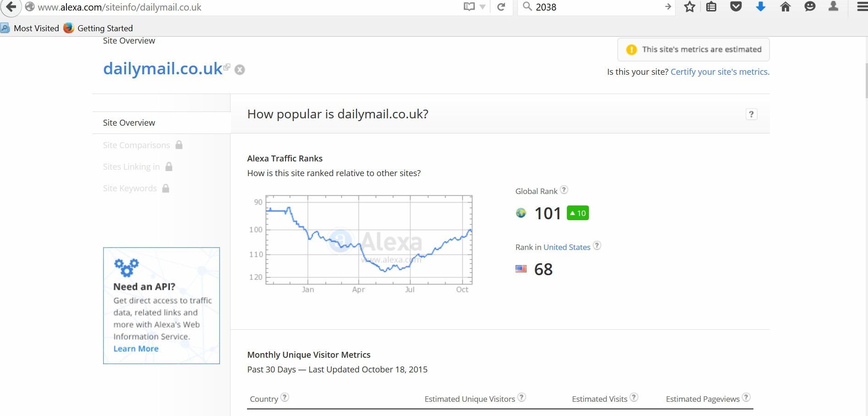
Task: Select the locked Site Comparisons item
Action: (136, 145)
